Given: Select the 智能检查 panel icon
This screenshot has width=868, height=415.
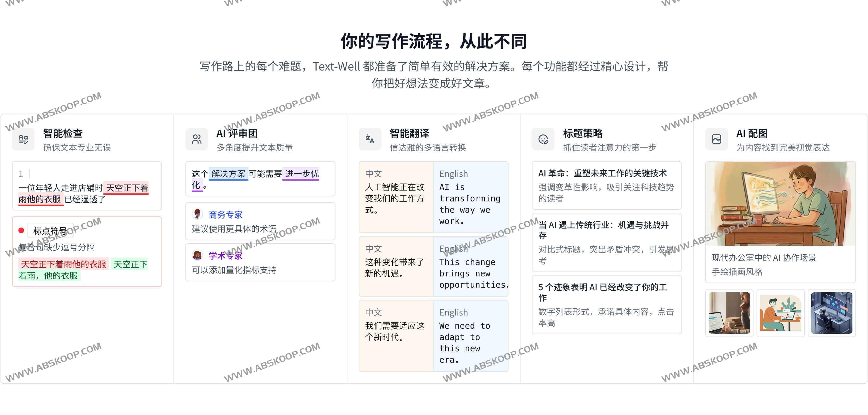Looking at the screenshot, I should (23, 139).
